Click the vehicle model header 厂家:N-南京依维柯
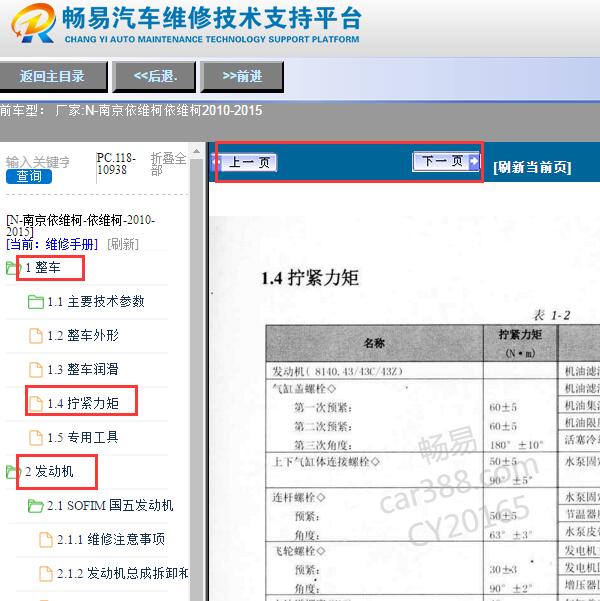 tap(159, 110)
